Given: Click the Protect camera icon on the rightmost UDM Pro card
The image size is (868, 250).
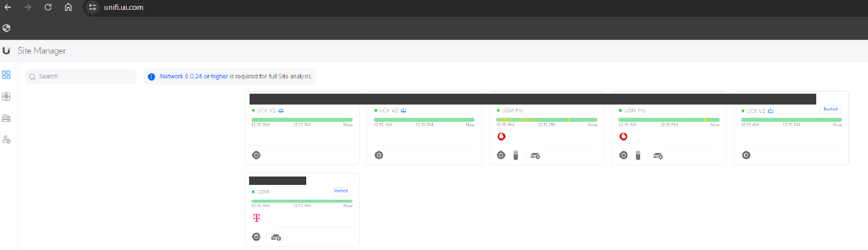Looking at the screenshot, I should point(638,155).
